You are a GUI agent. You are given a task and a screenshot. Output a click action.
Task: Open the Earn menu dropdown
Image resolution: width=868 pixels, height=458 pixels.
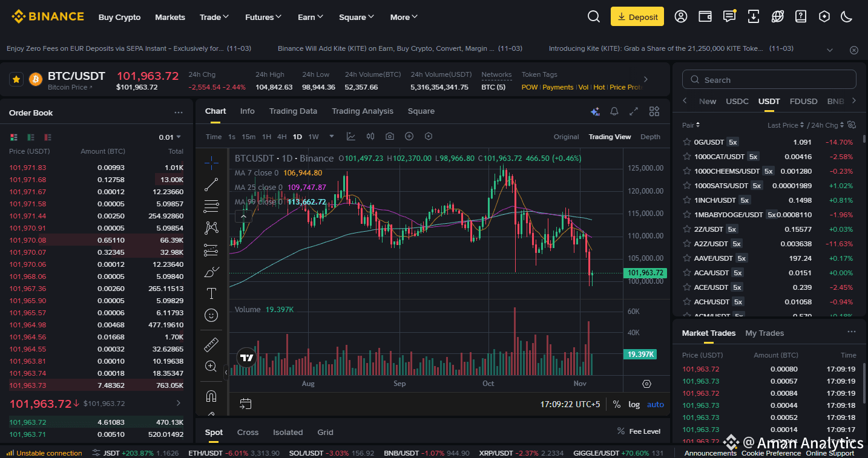[x=311, y=17]
